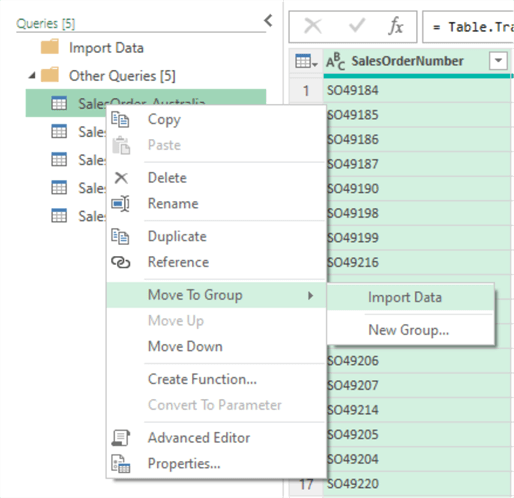Click the Copy icon in context menu
Viewport: 514px width, 498px height.
(x=120, y=119)
